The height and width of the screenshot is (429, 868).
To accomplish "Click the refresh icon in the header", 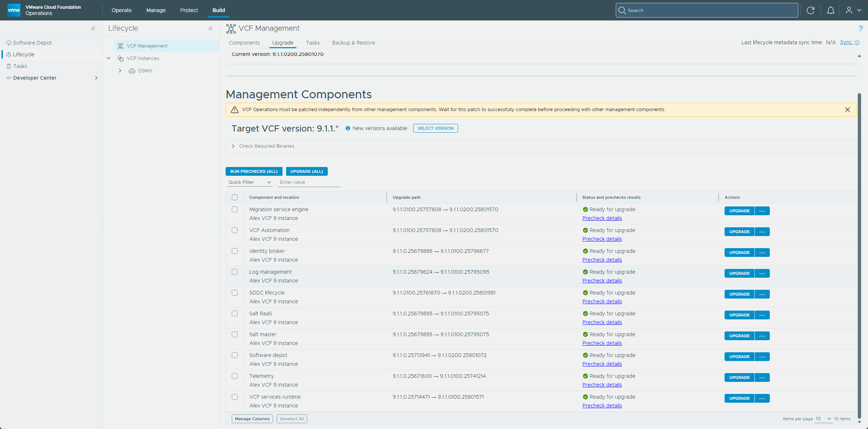I will [x=810, y=10].
